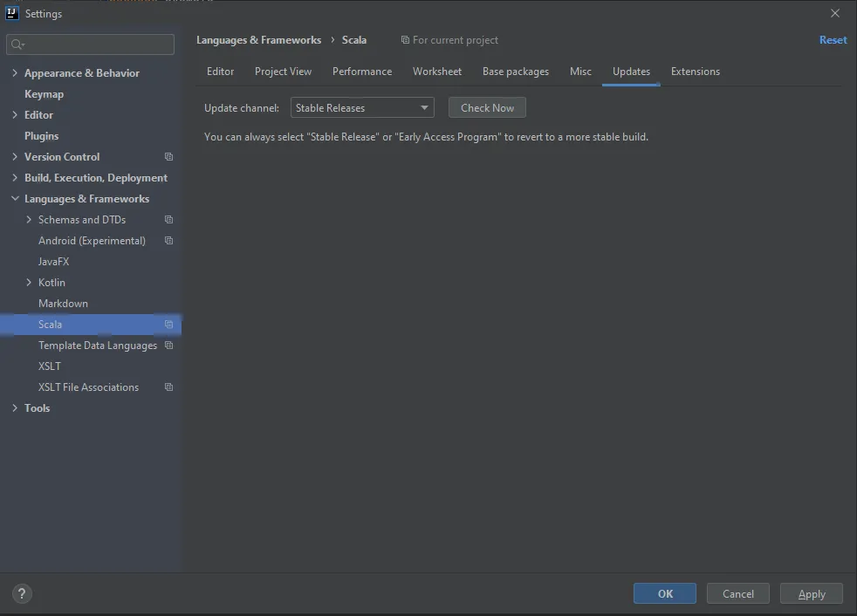Close the Settings dialog with the X
857x616 pixels.
(x=835, y=13)
